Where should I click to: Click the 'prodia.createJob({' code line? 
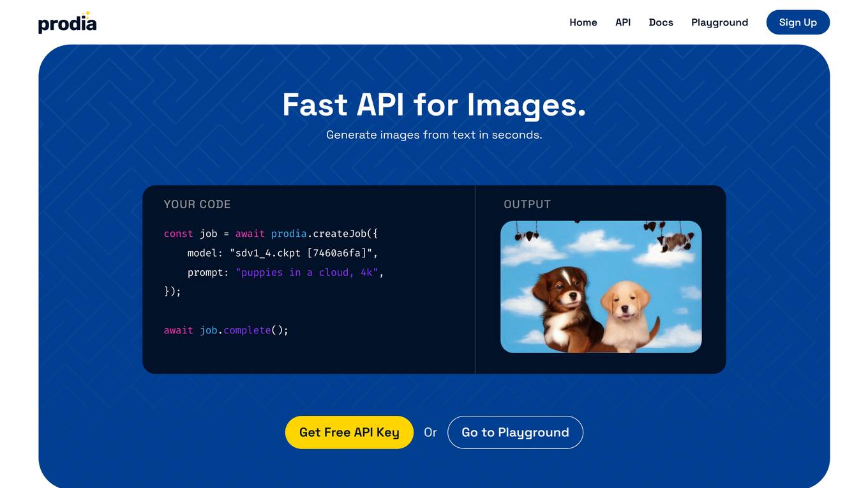(271, 234)
